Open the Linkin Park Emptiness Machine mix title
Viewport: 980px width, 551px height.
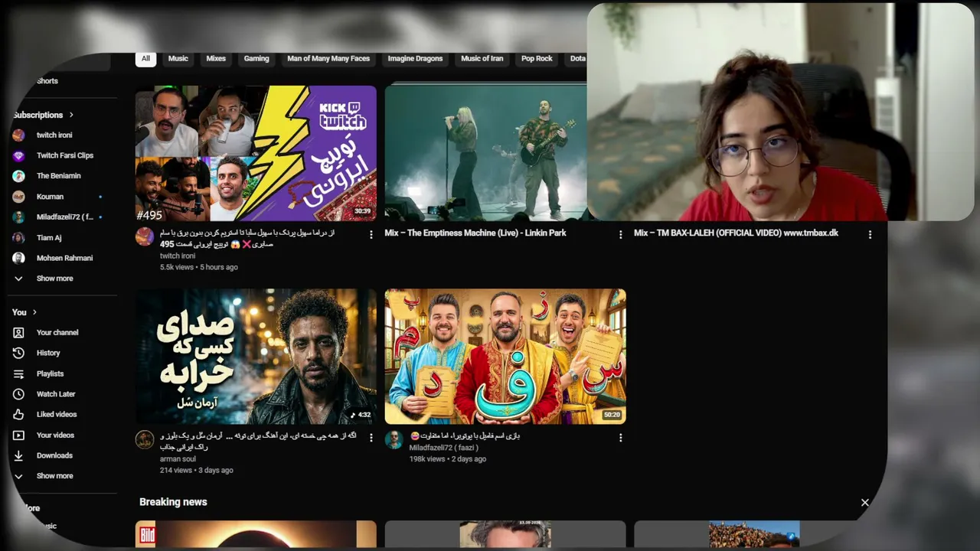click(475, 233)
